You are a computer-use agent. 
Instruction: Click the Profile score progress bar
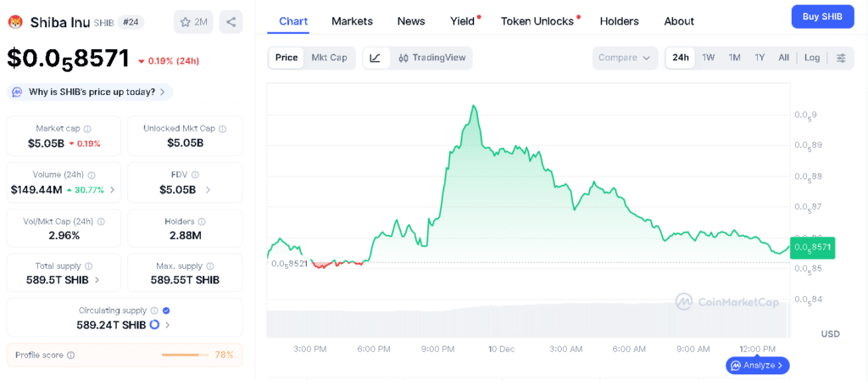pyautogui.click(x=186, y=355)
